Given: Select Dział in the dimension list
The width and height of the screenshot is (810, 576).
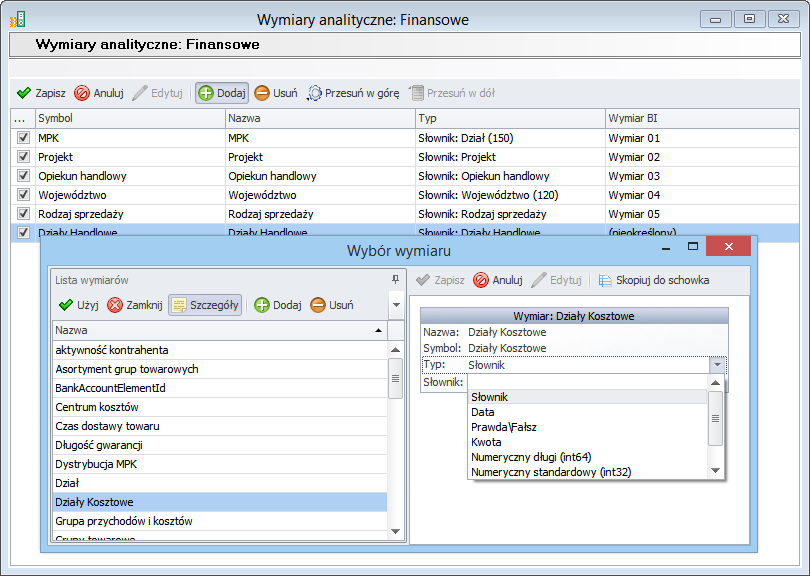Looking at the screenshot, I should point(220,484).
